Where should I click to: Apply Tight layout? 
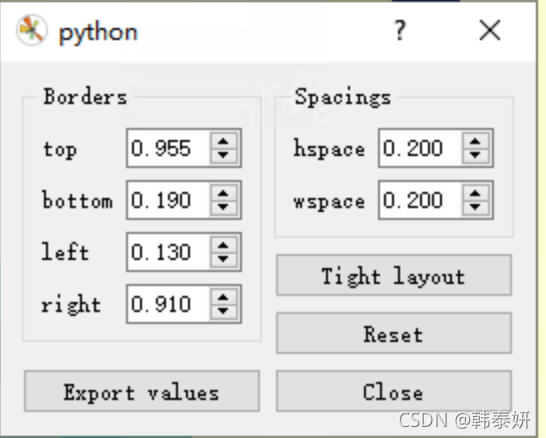[x=394, y=275]
